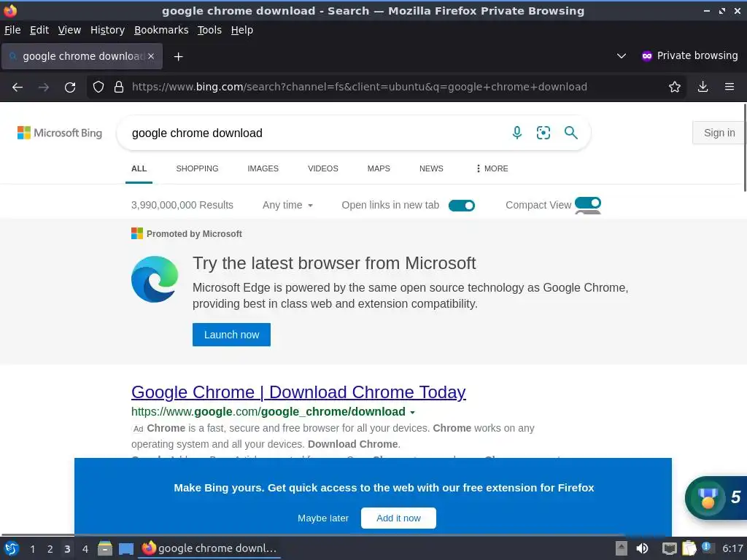
Task: Click the page vertical scrollbar thumb
Action: tap(745, 147)
